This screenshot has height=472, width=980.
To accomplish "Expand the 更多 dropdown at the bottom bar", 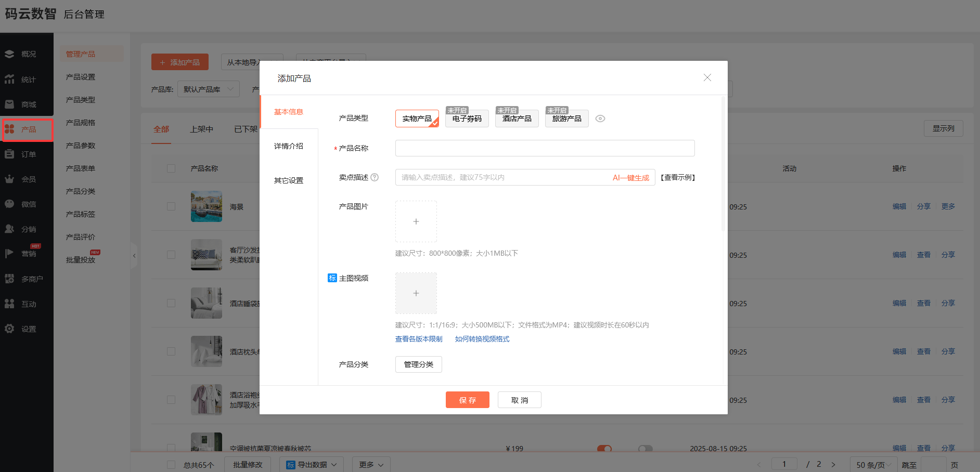I will point(371,464).
